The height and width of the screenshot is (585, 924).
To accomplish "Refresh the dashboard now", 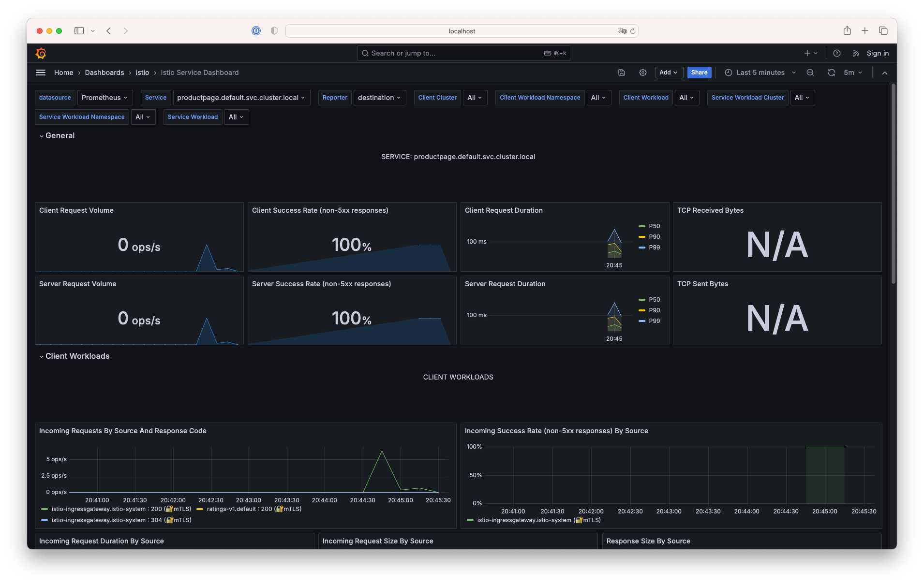I will (832, 73).
